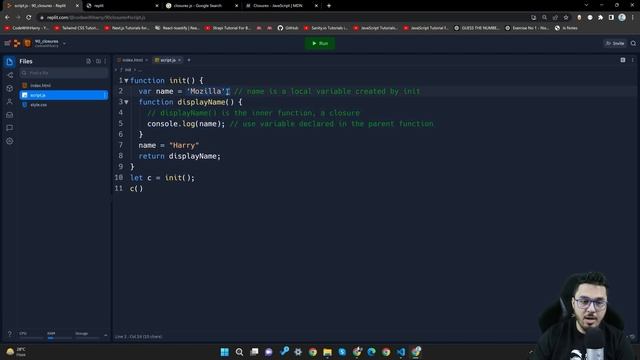The height and width of the screenshot is (360, 640).
Task: Click the share page icon in address bar
Action: [x=555, y=18]
